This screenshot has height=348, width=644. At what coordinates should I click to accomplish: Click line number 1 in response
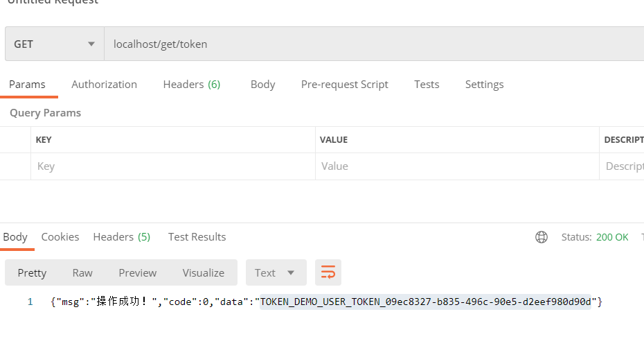pyautogui.click(x=30, y=302)
